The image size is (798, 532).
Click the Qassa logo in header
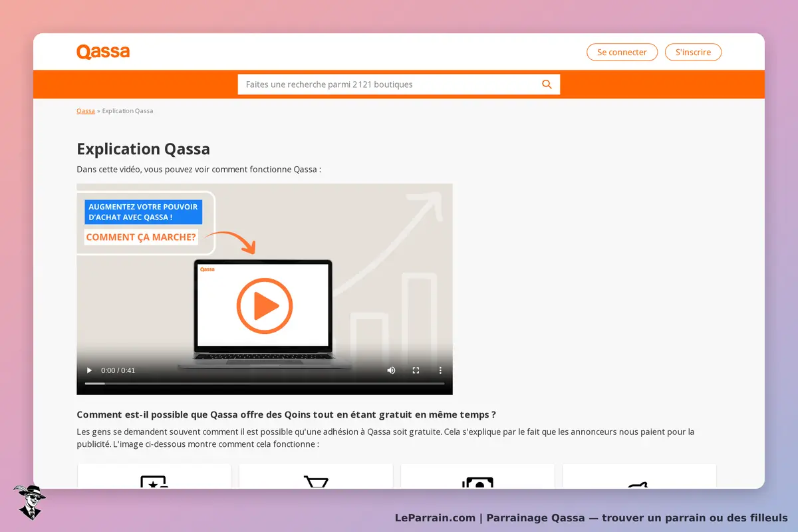[x=103, y=52]
